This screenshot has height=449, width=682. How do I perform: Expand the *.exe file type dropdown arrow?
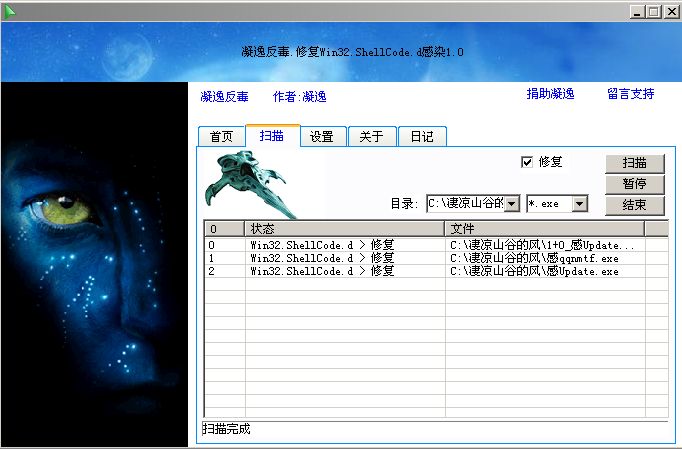(579, 204)
